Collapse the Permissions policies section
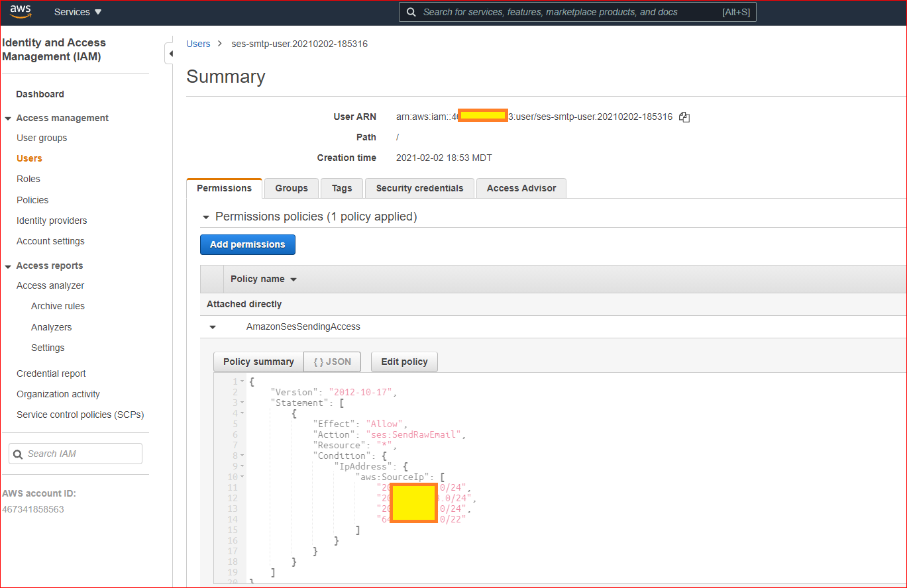Viewport: 907px width, 588px height. pyautogui.click(x=206, y=217)
